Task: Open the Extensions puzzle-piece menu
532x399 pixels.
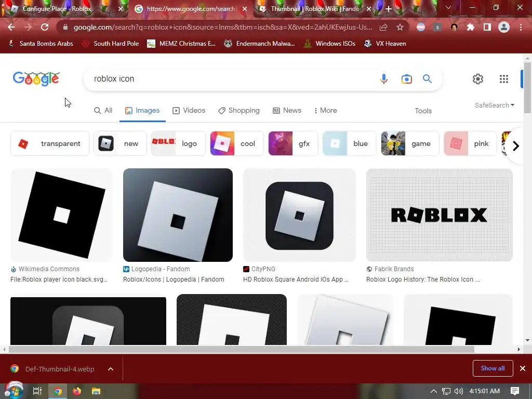Action: click(471, 27)
